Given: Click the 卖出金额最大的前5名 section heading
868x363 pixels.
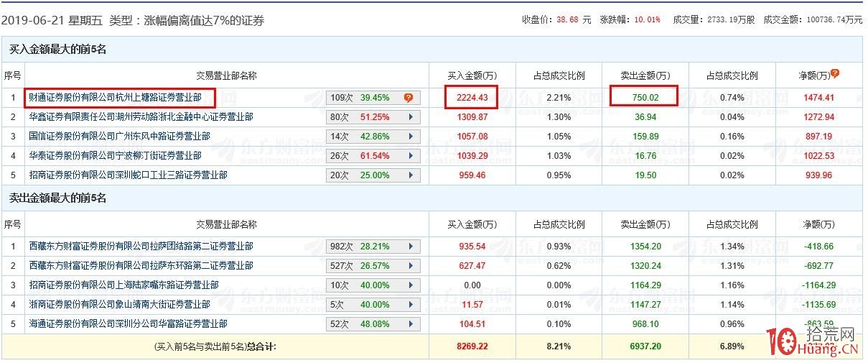Looking at the screenshot, I should pyautogui.click(x=57, y=198).
